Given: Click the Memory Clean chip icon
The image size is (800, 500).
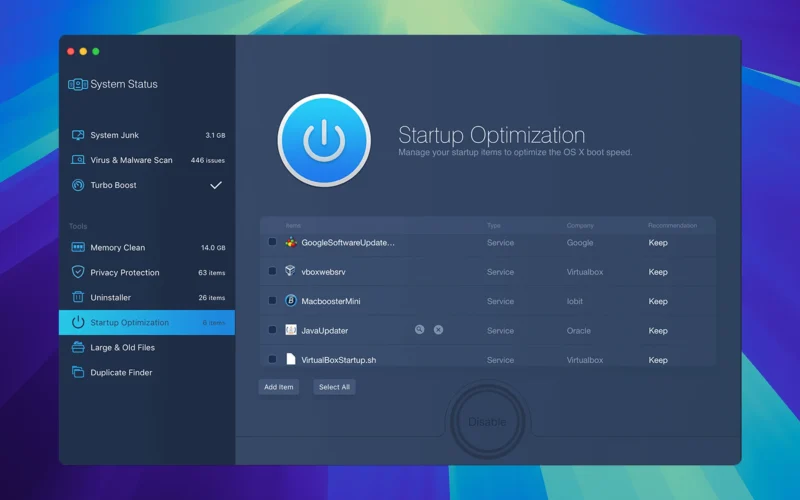Looking at the screenshot, I should point(78,247).
